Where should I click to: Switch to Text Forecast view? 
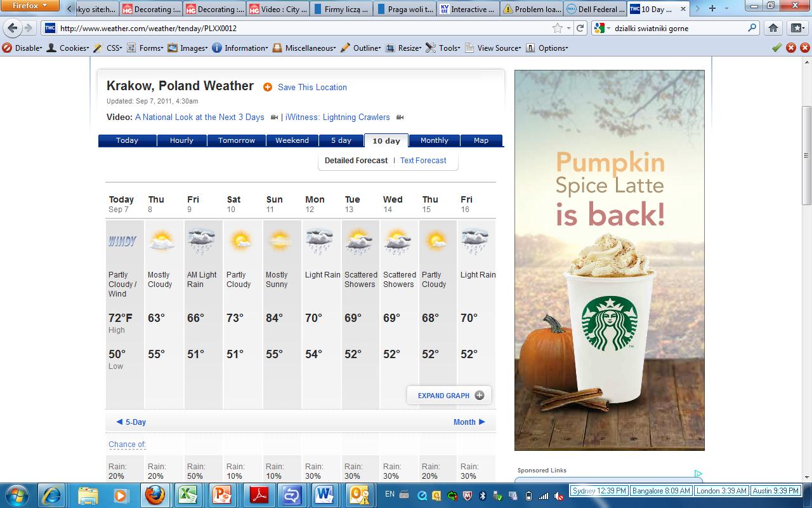click(x=423, y=161)
